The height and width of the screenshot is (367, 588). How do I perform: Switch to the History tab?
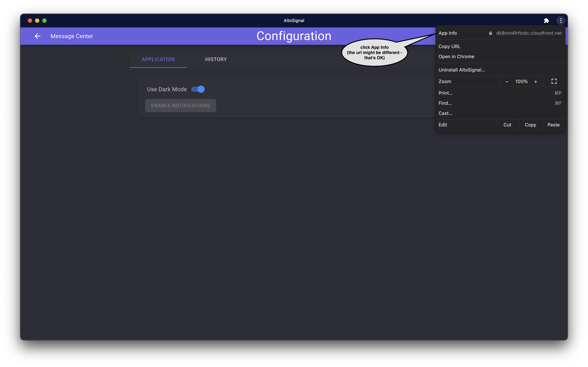point(216,59)
